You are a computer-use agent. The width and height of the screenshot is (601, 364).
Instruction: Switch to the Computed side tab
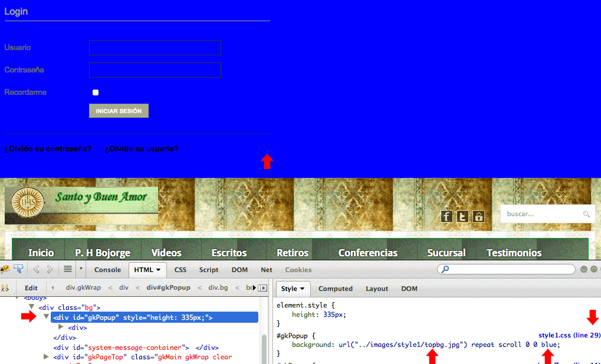336,289
